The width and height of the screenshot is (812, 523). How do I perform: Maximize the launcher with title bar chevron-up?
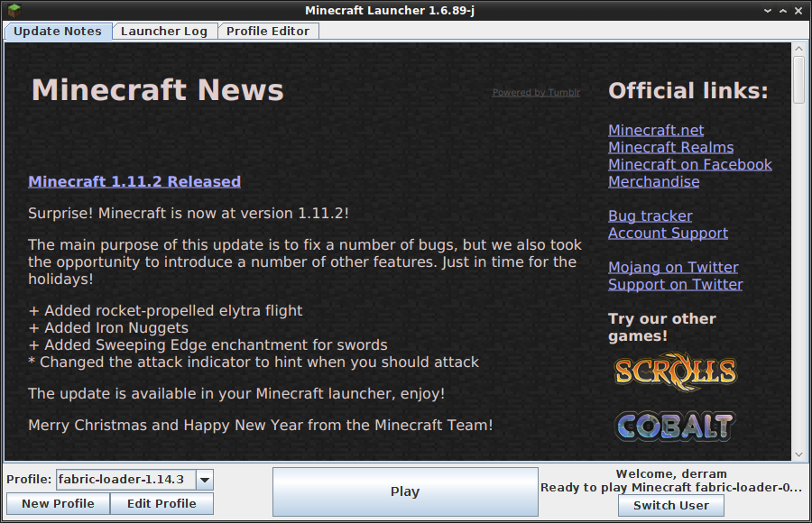click(783, 10)
